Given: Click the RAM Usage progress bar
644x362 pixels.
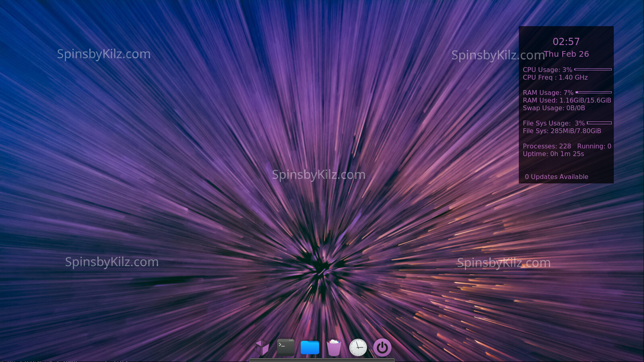Looking at the screenshot, I should coord(594,93).
